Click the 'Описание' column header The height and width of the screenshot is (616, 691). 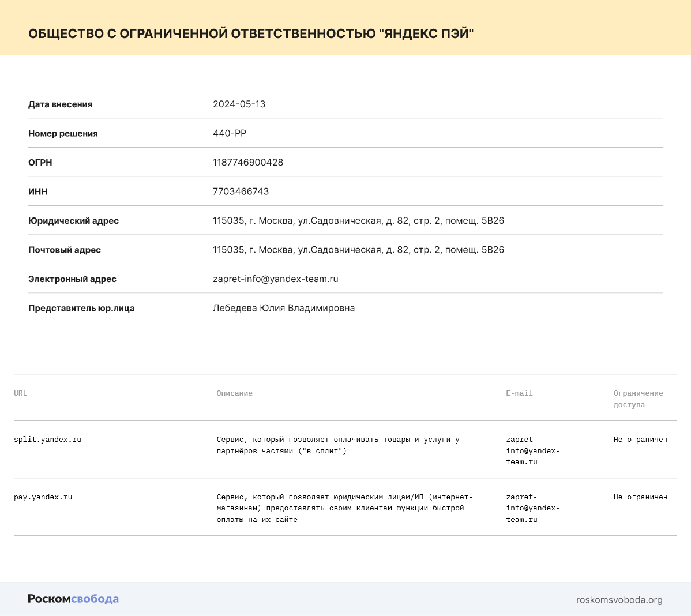pyautogui.click(x=234, y=393)
